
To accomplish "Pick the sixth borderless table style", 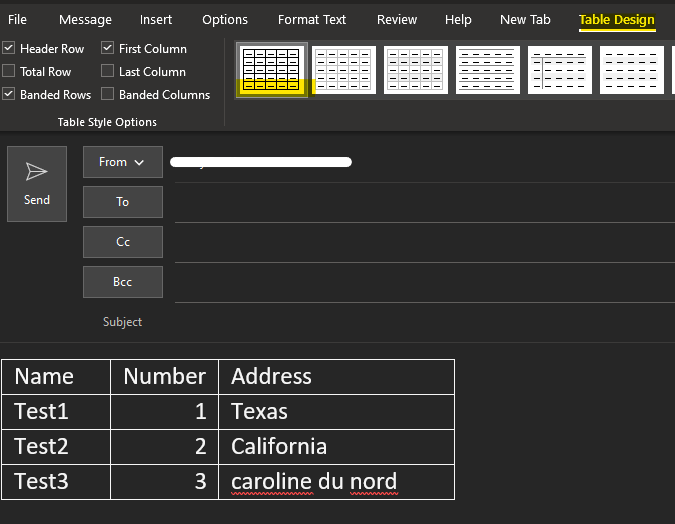I will (632, 70).
